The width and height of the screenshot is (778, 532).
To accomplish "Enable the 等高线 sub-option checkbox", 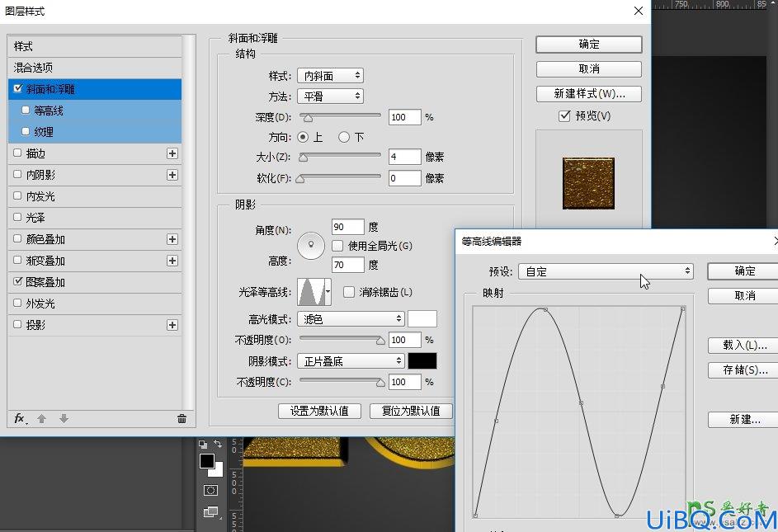I will tap(26, 111).
